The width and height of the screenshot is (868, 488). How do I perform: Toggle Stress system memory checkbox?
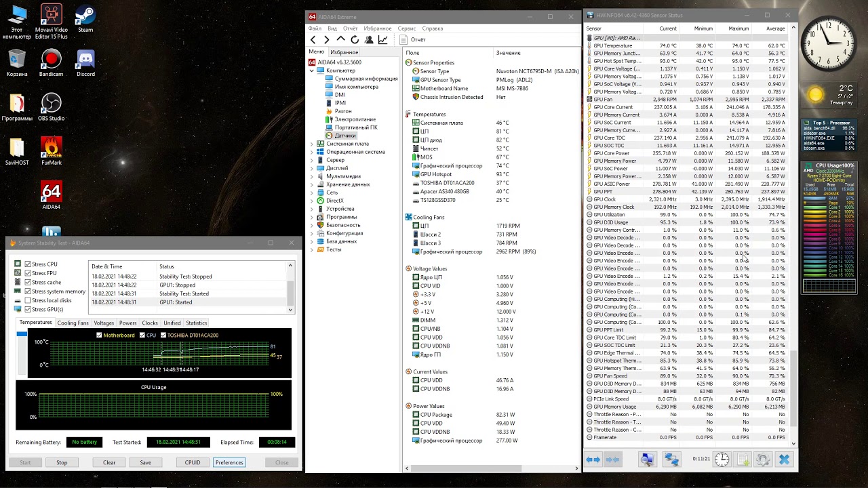28,291
